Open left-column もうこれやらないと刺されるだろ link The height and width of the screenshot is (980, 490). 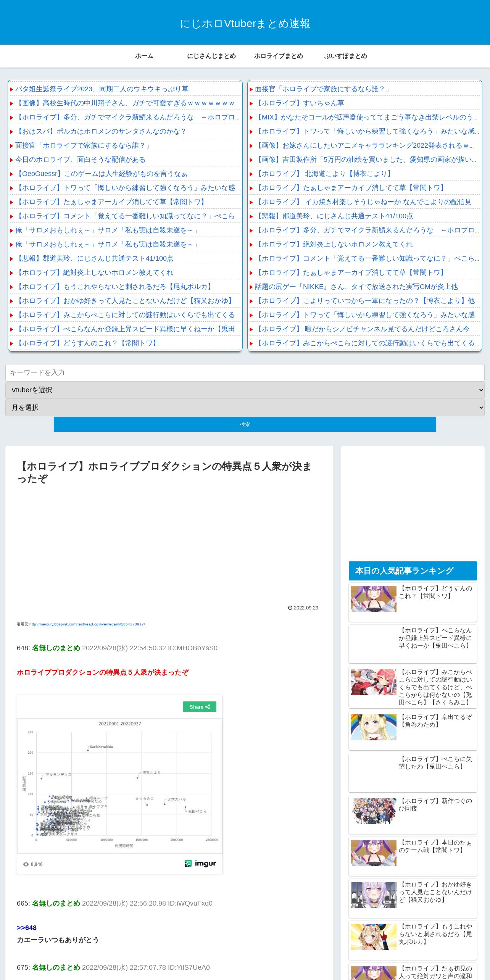[x=114, y=287]
